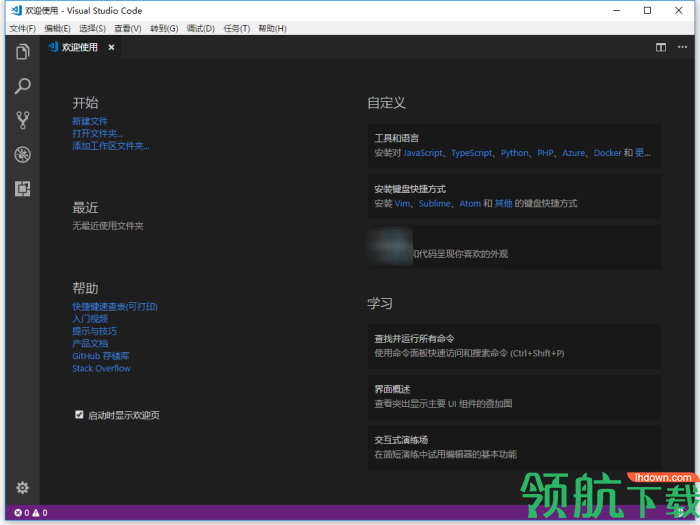The width and height of the screenshot is (700, 525).
Task: Click the JavaScript tools link
Action: click(x=423, y=153)
